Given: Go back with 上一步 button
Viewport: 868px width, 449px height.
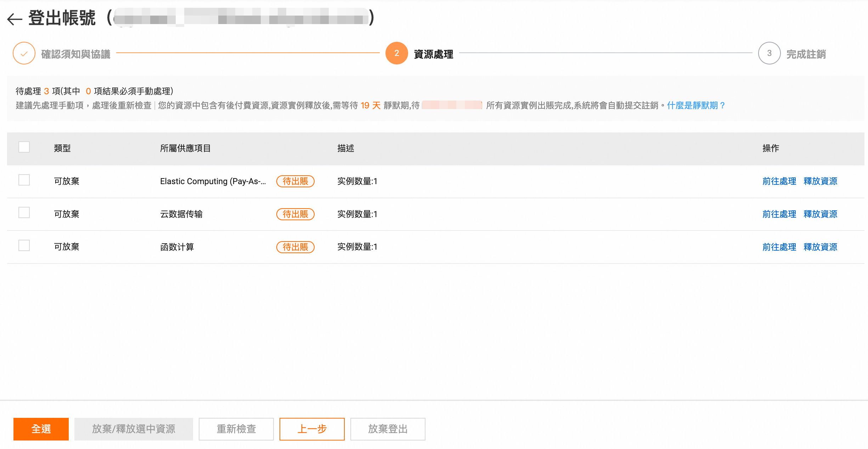Looking at the screenshot, I should coord(312,429).
